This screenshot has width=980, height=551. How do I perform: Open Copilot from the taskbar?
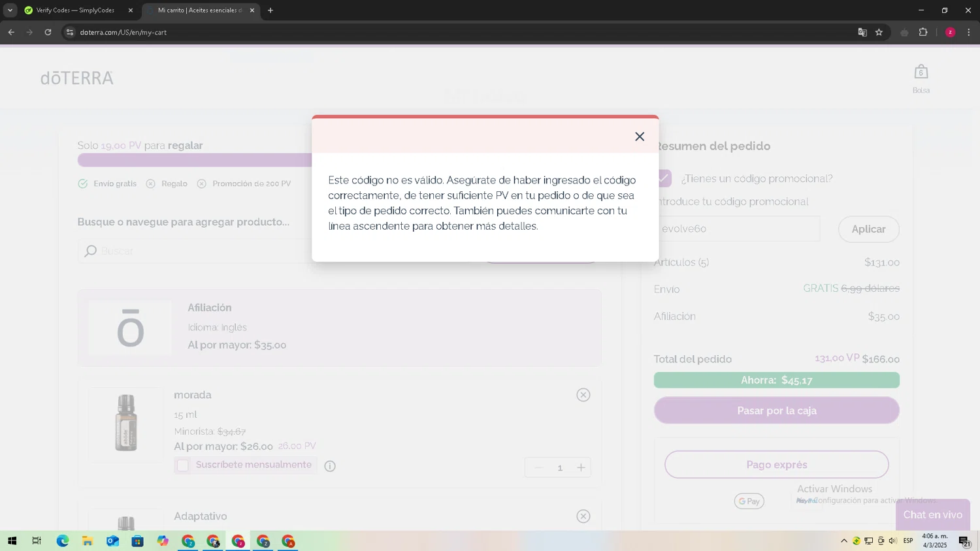point(163,541)
